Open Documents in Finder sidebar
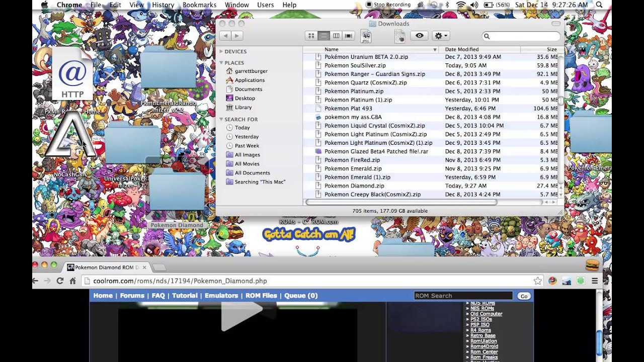The width and height of the screenshot is (644, 362). (x=244, y=89)
